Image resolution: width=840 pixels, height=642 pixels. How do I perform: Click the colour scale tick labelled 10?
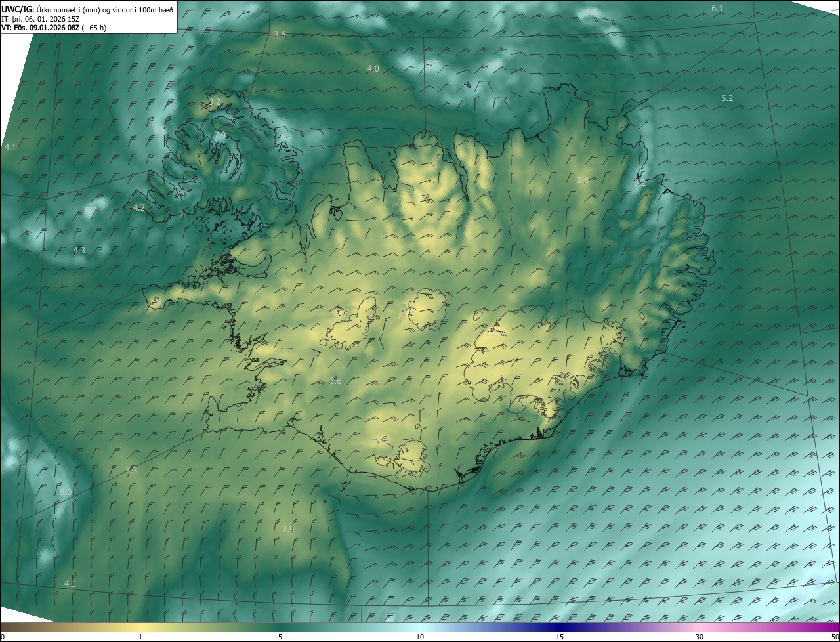[420, 637]
